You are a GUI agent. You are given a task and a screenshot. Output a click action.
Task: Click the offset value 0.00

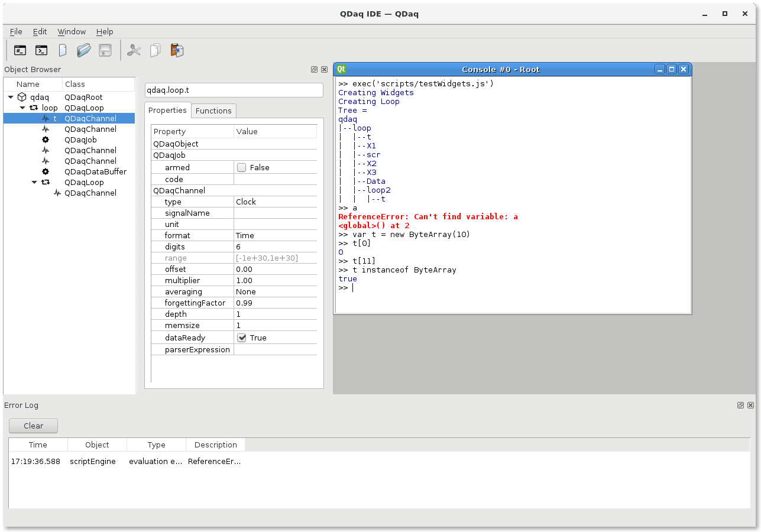coord(276,269)
